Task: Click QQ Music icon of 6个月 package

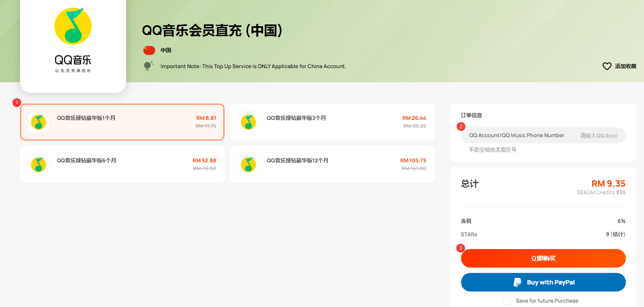Action: pyautogui.click(x=39, y=165)
